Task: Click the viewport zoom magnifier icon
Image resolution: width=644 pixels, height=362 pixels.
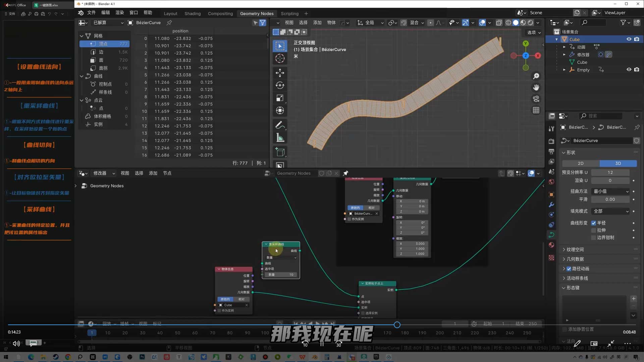Action: [536, 76]
